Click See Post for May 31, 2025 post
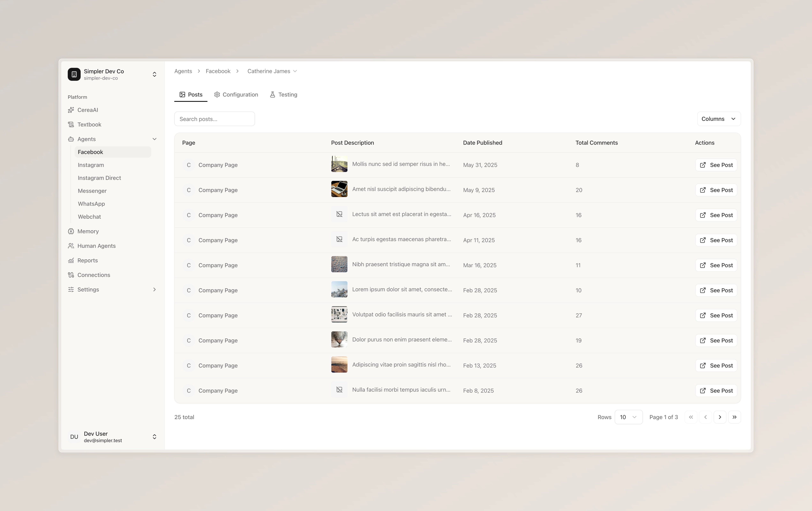Screen dimensions: 812x511 click(716, 165)
